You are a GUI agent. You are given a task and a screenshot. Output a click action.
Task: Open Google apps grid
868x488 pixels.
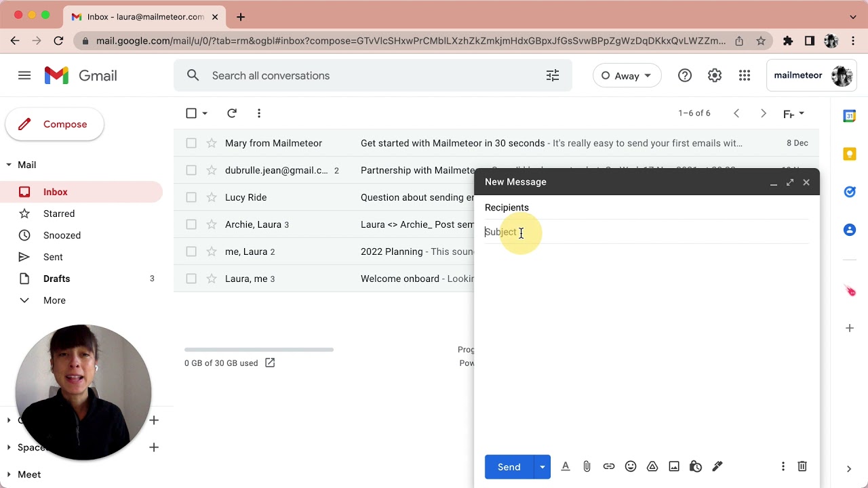click(x=745, y=75)
